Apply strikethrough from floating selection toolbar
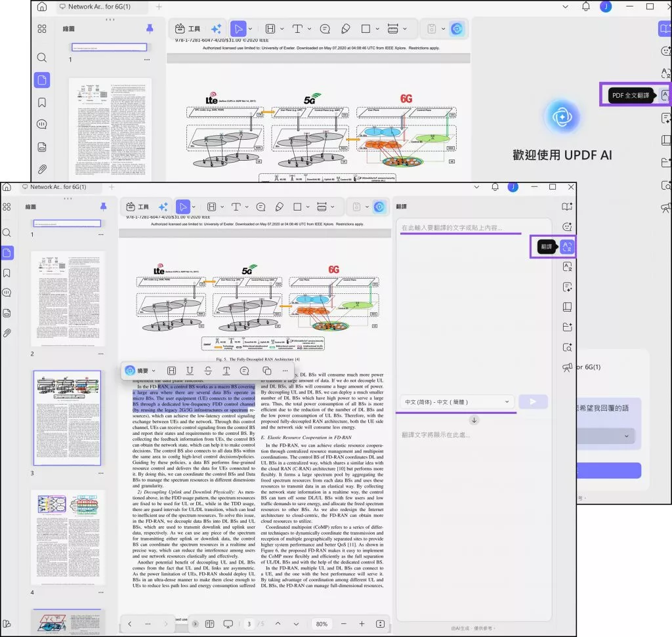Screen dimensions: 672x637 [208, 371]
